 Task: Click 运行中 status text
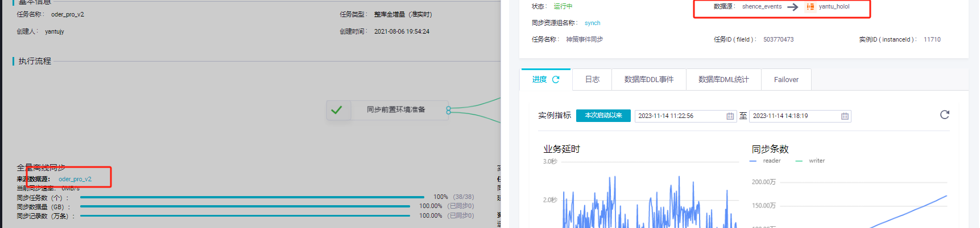click(563, 6)
